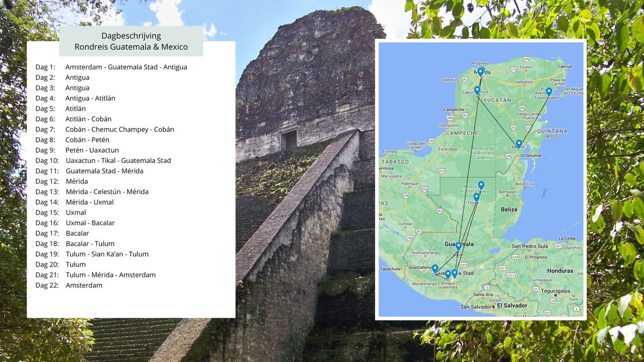Click the map pin at Guatemala-Stad
The image size is (644, 362).
(x=454, y=273)
